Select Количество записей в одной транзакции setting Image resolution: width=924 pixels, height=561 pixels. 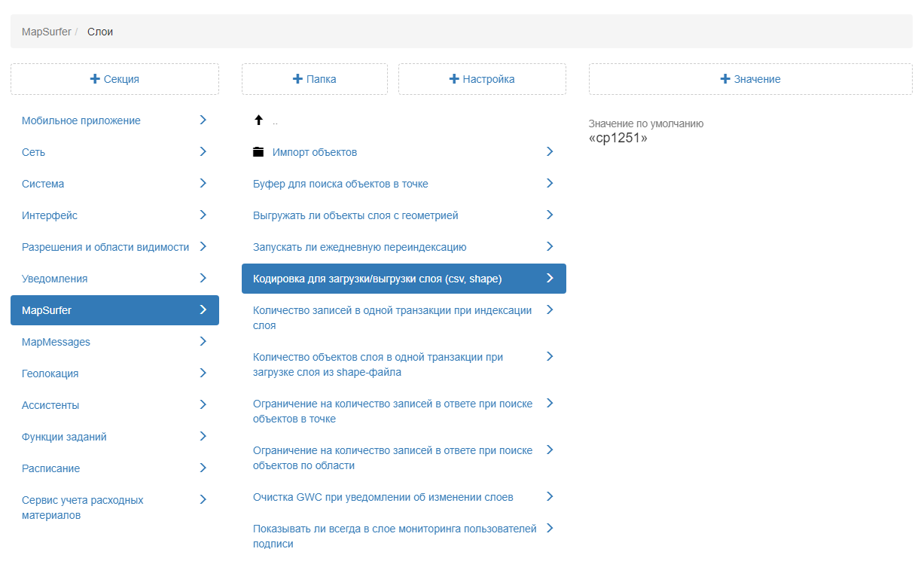(404, 318)
